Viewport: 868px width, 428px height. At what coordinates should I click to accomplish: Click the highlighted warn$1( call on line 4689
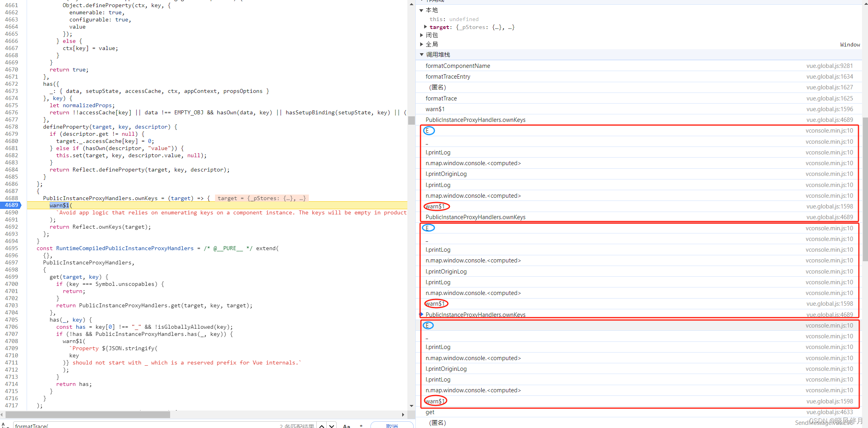pos(61,205)
